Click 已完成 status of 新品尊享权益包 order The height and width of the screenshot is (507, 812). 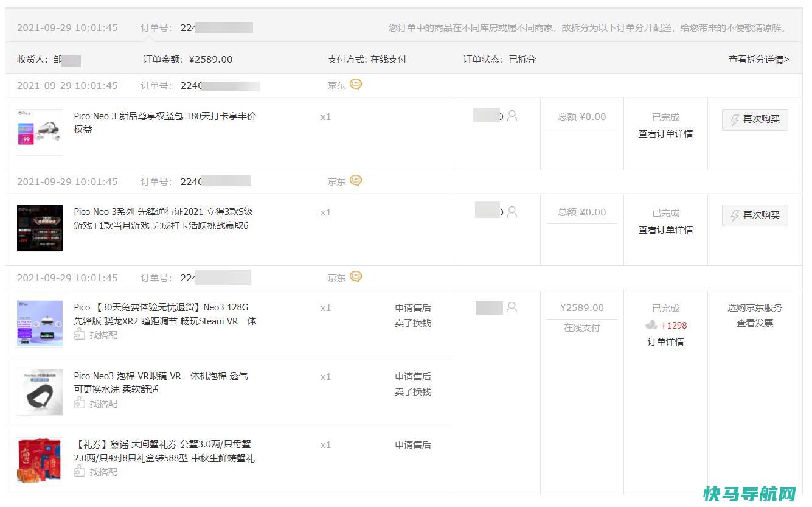(665, 117)
